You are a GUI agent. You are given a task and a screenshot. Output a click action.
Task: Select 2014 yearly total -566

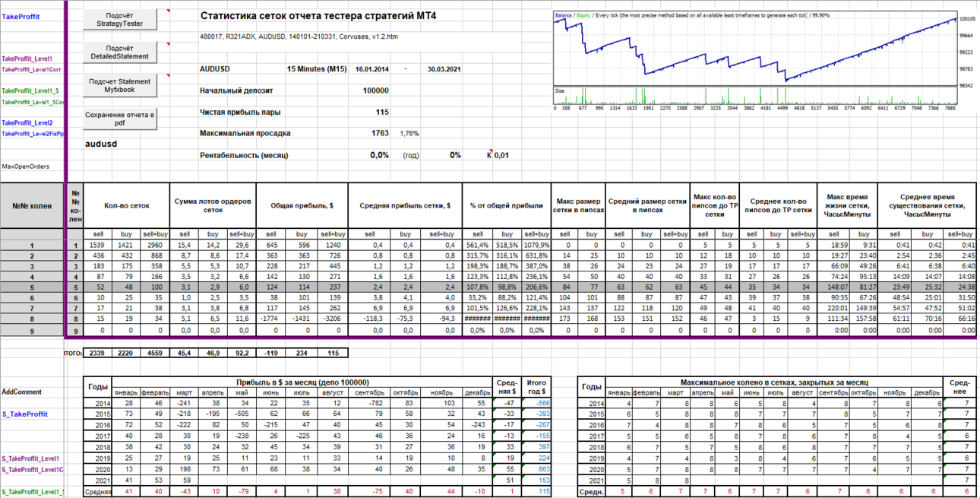click(x=536, y=404)
